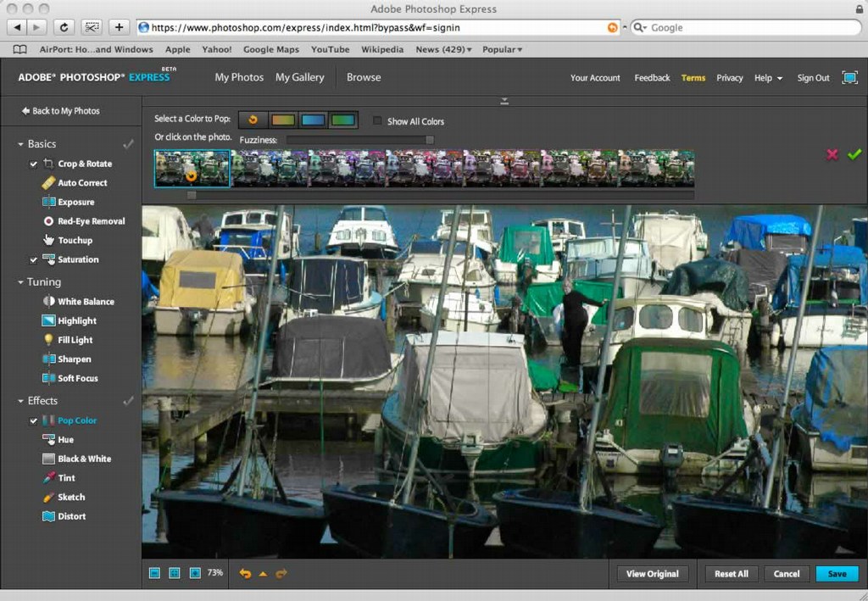Click the View Original button
Viewport: 868px width, 601px height.
652,574
